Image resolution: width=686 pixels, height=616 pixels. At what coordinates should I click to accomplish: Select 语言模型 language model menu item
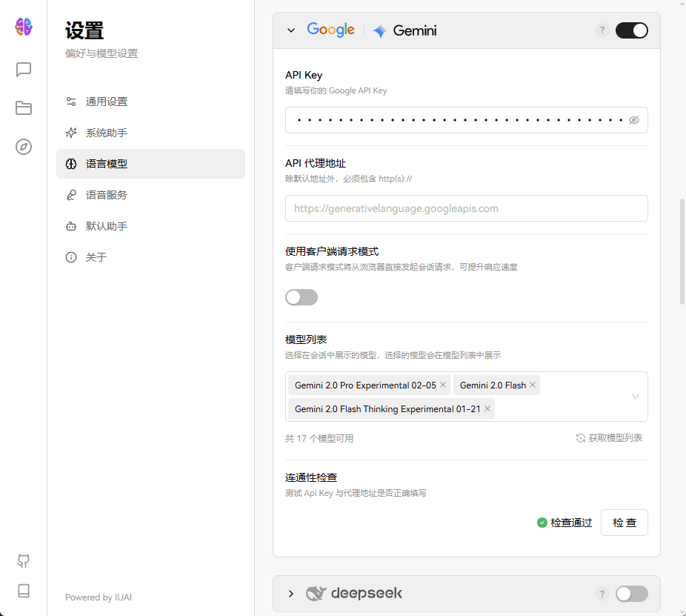pos(150,164)
